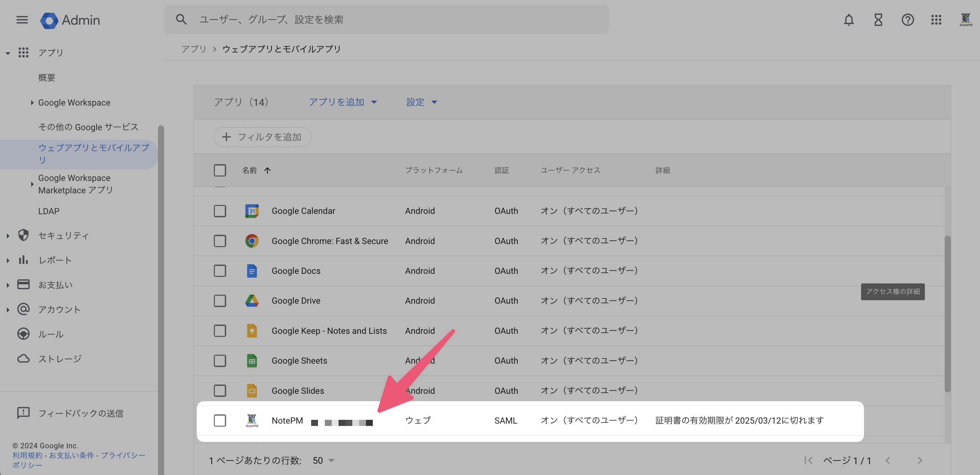The width and height of the screenshot is (980, 475).
Task: Check the Google Calendar row checkbox
Action: click(x=220, y=211)
